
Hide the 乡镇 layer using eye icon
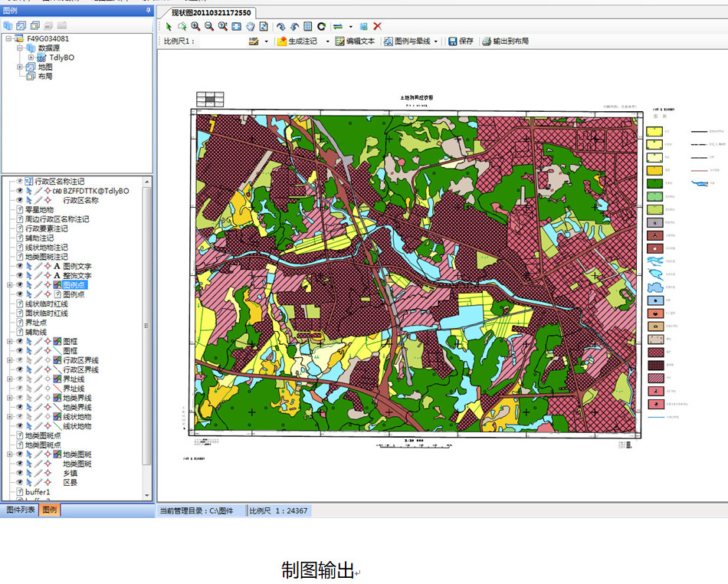20,474
